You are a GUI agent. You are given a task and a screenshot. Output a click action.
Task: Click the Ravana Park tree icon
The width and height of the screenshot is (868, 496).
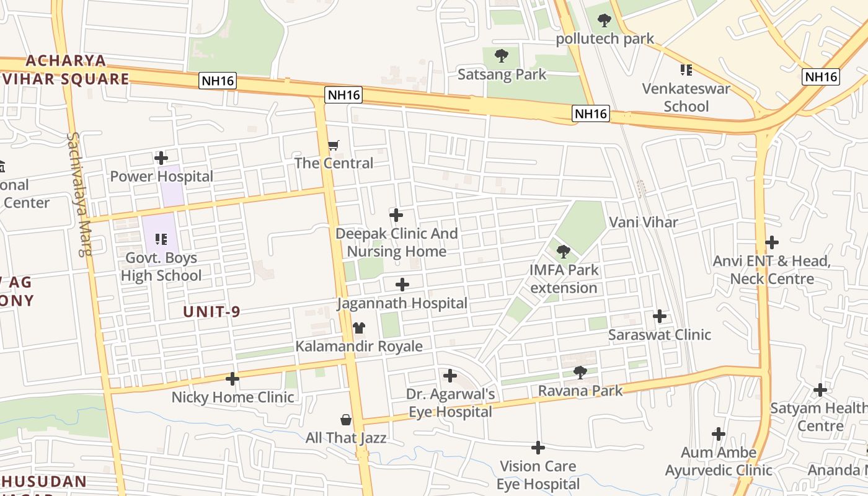coord(580,372)
